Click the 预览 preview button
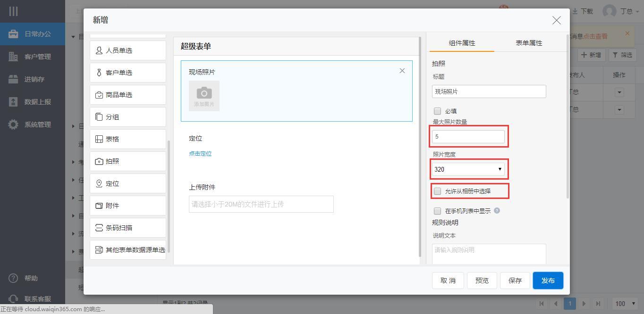The image size is (644, 314). tap(482, 281)
